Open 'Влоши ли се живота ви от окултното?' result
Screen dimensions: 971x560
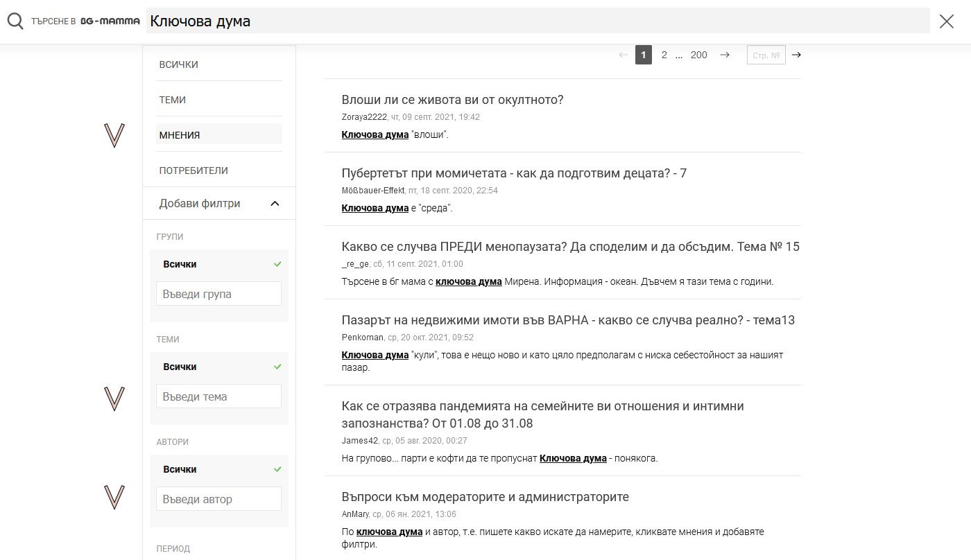(452, 100)
